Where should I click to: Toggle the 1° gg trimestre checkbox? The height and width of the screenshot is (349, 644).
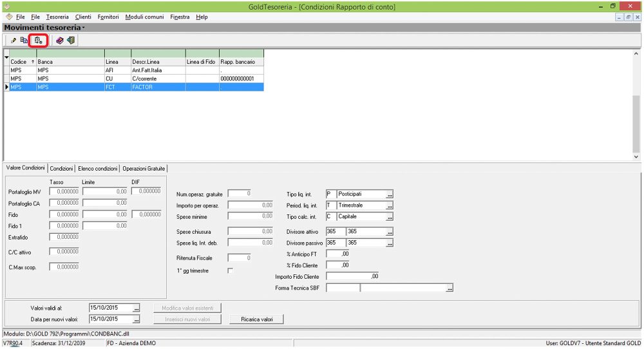click(x=231, y=271)
